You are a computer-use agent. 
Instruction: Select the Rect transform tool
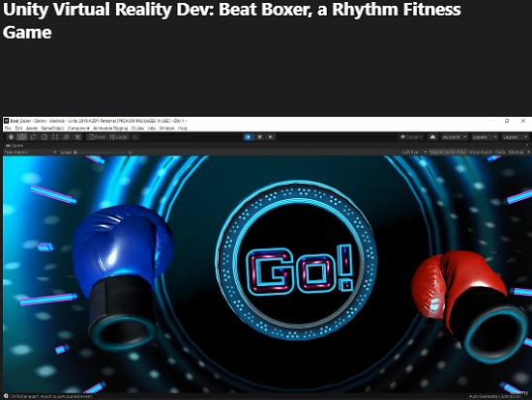[x=55, y=137]
